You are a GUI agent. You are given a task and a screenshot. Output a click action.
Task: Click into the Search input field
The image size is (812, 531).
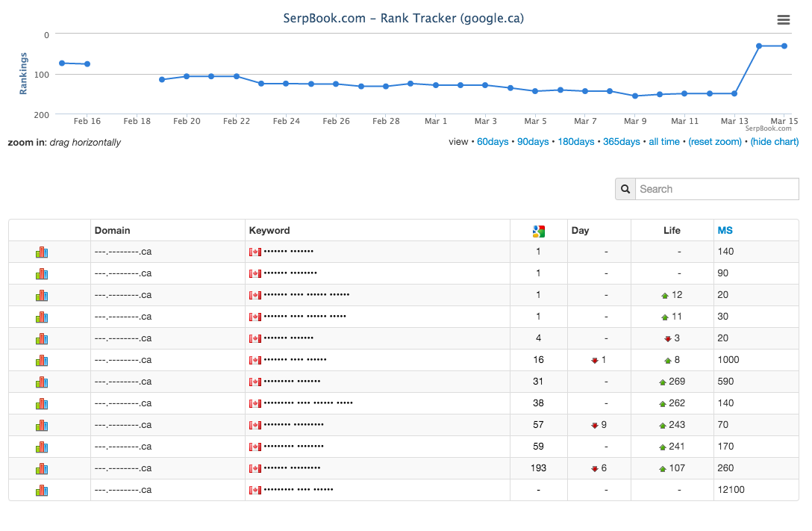coord(717,189)
